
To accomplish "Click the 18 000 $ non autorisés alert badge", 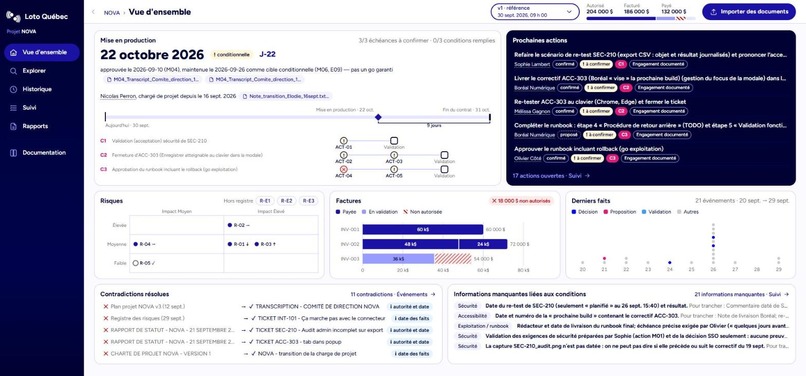I will 521,201.
